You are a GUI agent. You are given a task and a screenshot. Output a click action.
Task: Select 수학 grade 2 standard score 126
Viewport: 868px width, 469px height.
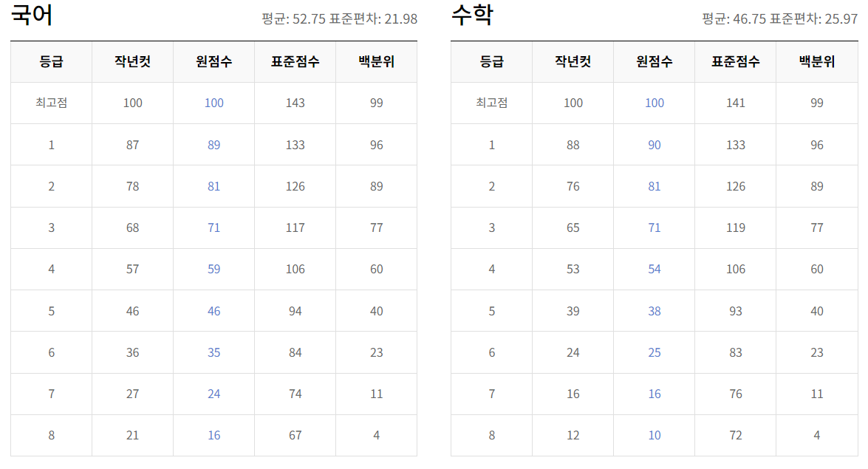click(736, 187)
